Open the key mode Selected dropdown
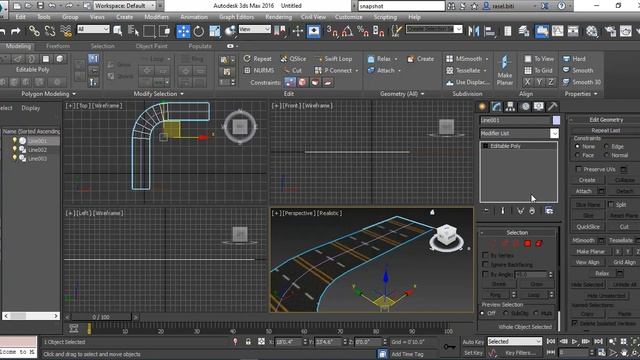This screenshot has width=640, height=360. [x=514, y=341]
